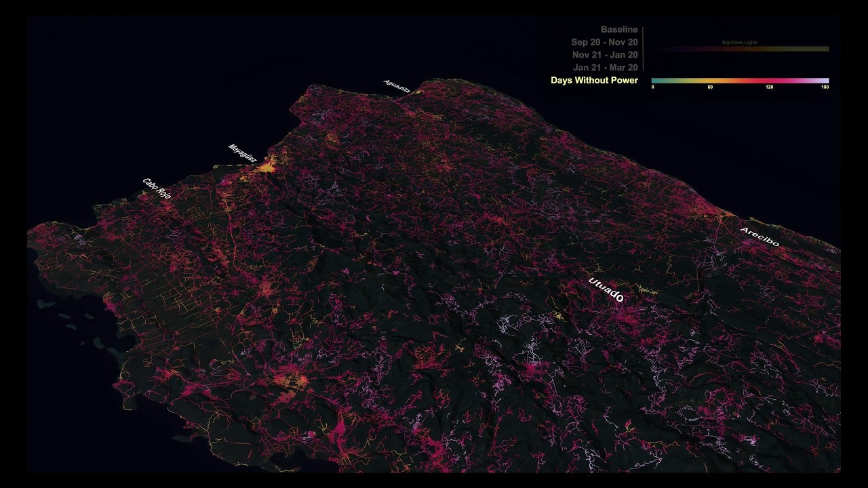The image size is (868, 488).
Task: Choose the Nov 21 - Jan 20 period
Action: click(605, 55)
